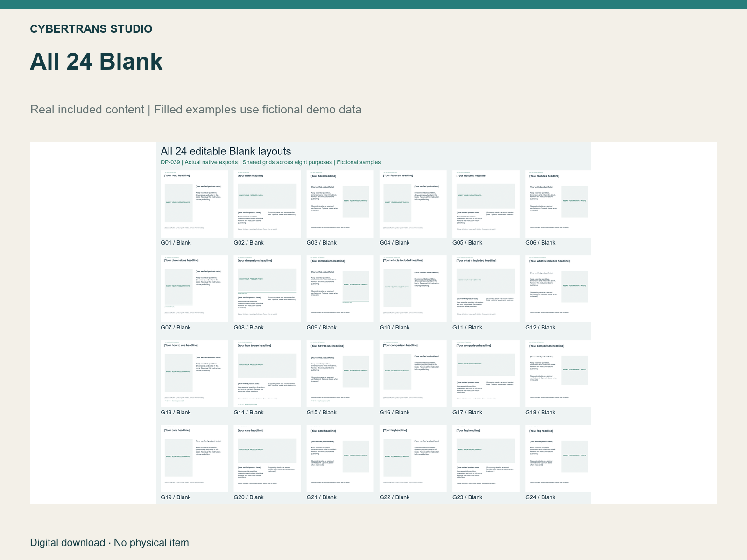The height and width of the screenshot is (560, 747).
Task: Click 'Digital download · No physical item' footer
Action: [x=110, y=543]
